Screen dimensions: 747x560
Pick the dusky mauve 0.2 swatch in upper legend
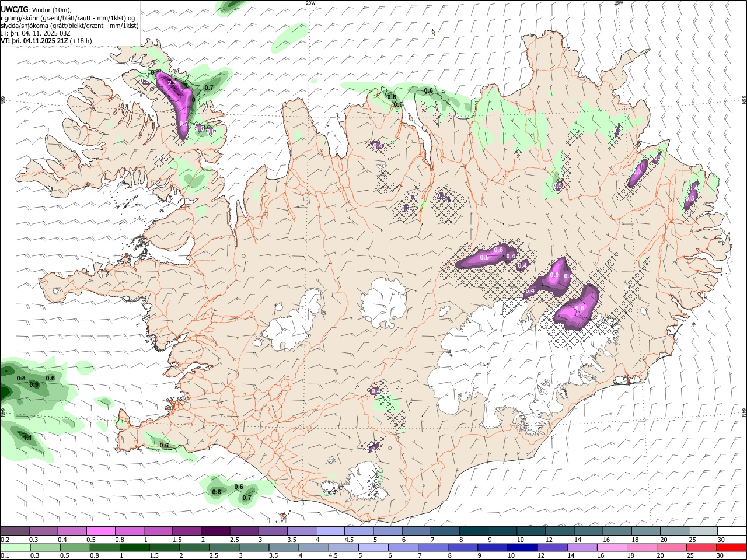(x=15, y=531)
